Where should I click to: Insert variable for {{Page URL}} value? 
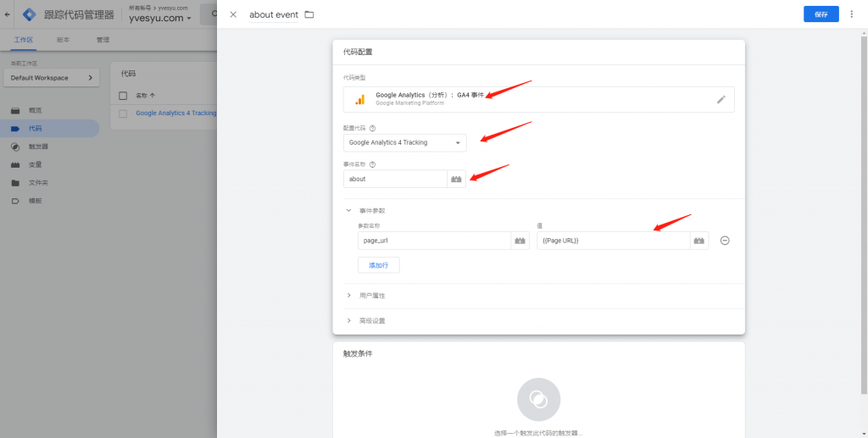click(x=699, y=241)
